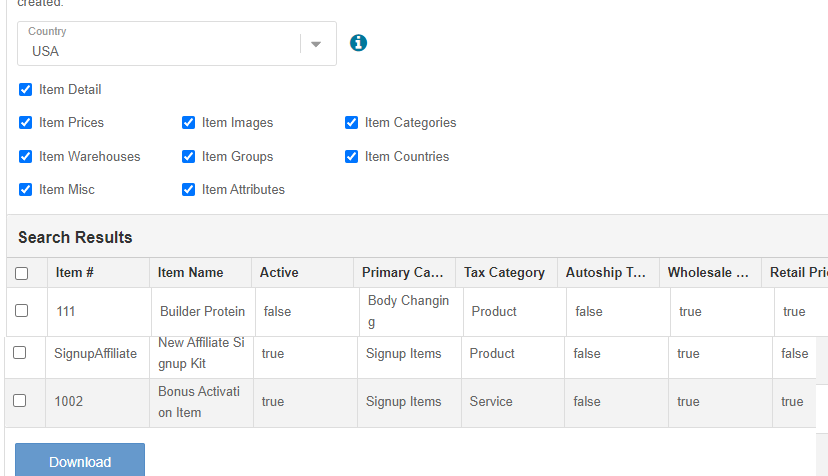
Task: Disable the Item Images option
Action: tap(189, 123)
